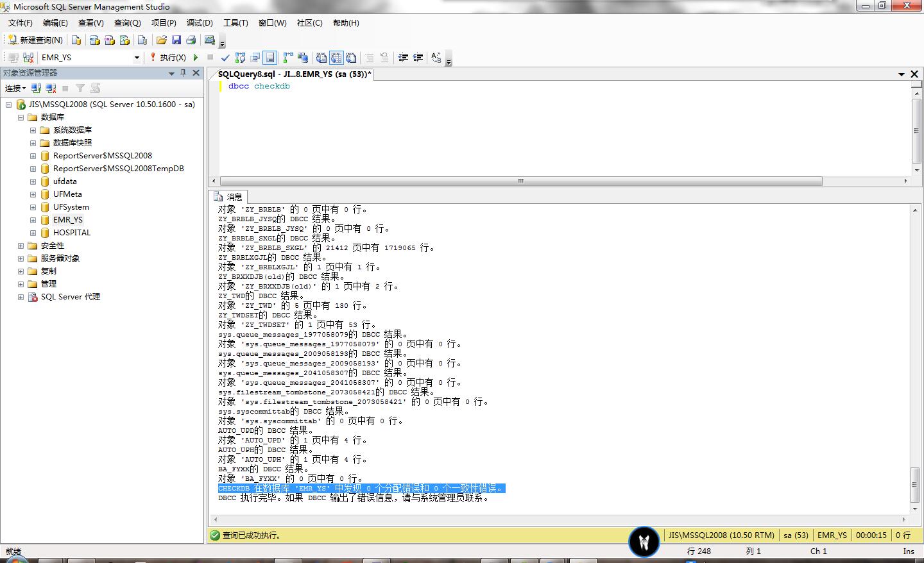This screenshot has width=924, height=563.
Task: Switch output to Results to Text
Action: [321, 58]
